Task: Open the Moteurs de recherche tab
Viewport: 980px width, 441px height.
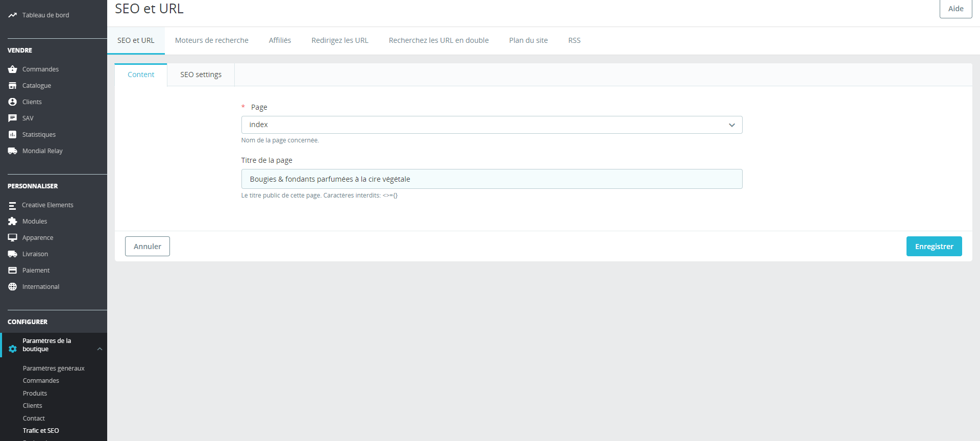Action: point(212,40)
